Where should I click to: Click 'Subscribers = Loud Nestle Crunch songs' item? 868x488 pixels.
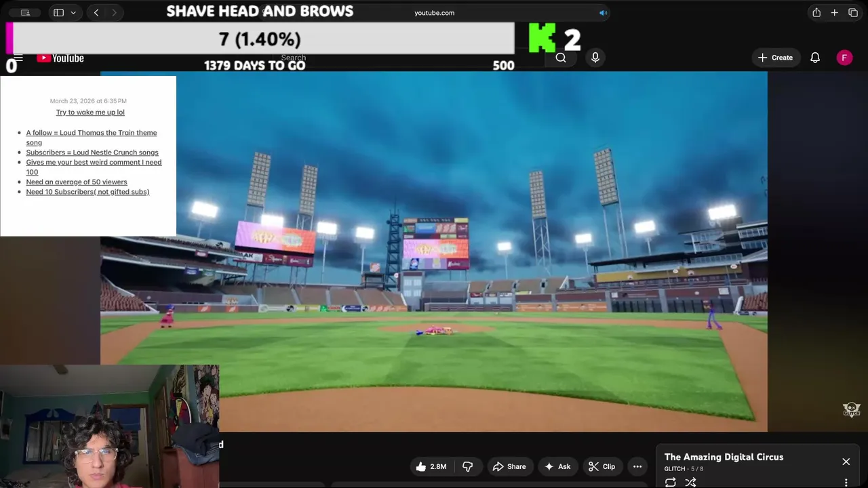(92, 152)
